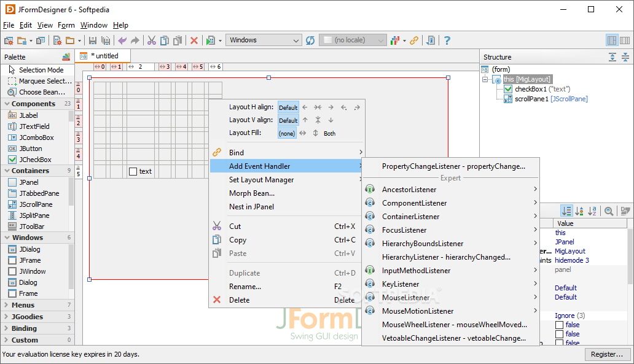Click the Cut scissors icon in the toolbar

(x=152, y=41)
